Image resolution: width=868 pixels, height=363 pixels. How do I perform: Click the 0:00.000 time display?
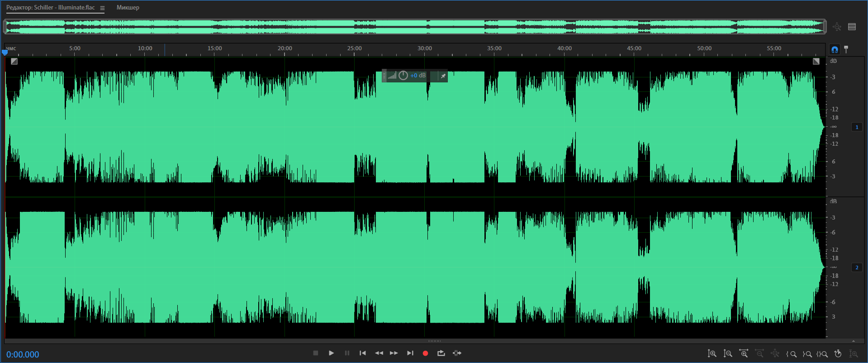23,354
